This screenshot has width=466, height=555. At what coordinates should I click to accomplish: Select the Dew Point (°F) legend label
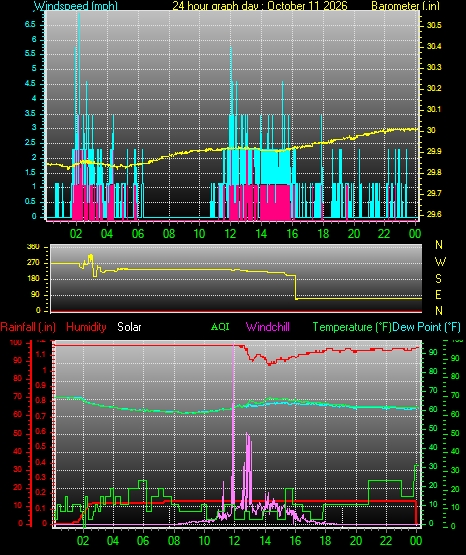pos(426,327)
